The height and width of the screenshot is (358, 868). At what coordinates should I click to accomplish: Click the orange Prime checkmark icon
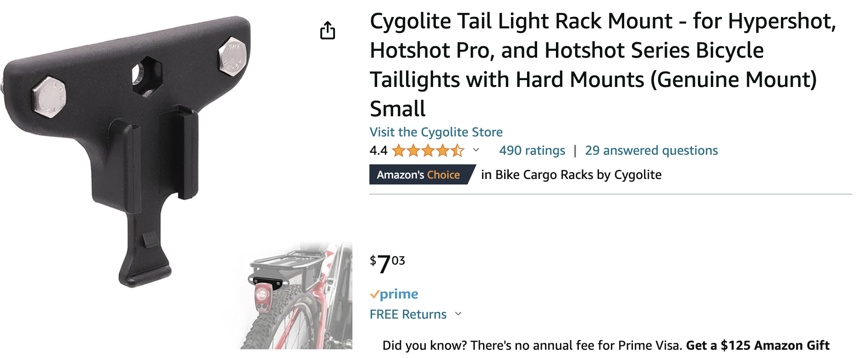tap(374, 294)
